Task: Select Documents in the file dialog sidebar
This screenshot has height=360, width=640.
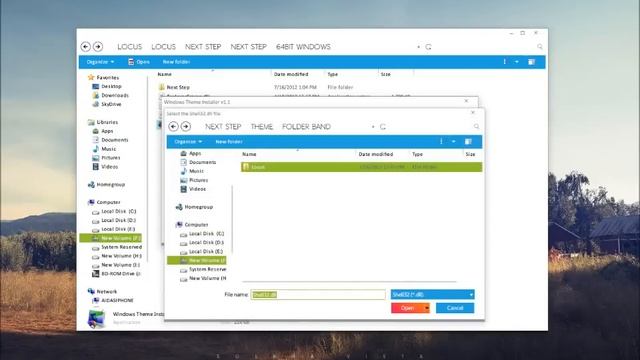Action: tap(198, 162)
